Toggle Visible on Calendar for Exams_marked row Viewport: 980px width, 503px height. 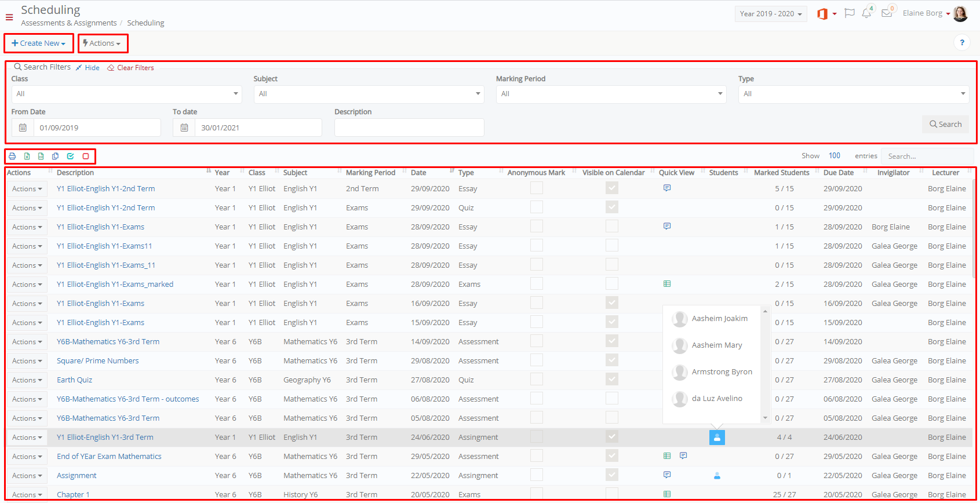612,283
